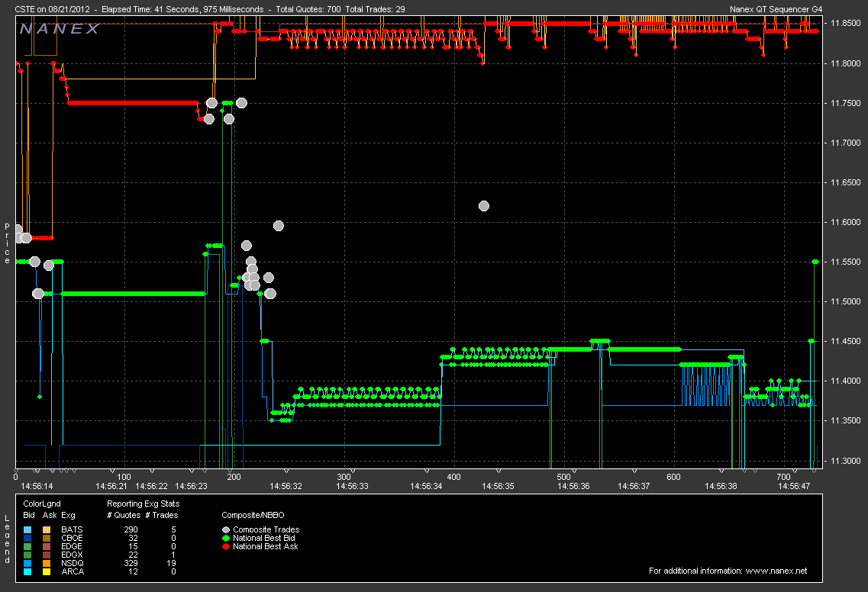Select the ARCA ask color swatch
The height and width of the screenshot is (592, 868).
point(47,571)
